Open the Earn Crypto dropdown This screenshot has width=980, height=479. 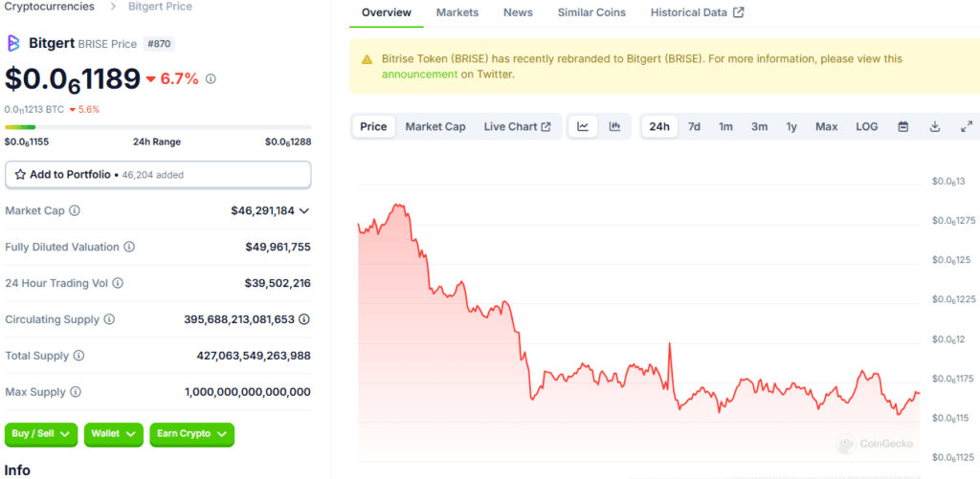191,434
